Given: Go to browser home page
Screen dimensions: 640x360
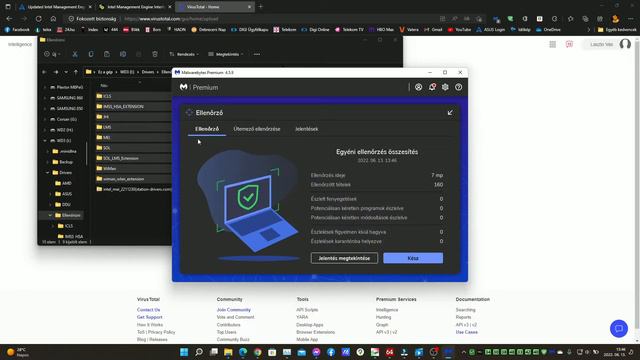Looking at the screenshot, I should click(53, 18).
